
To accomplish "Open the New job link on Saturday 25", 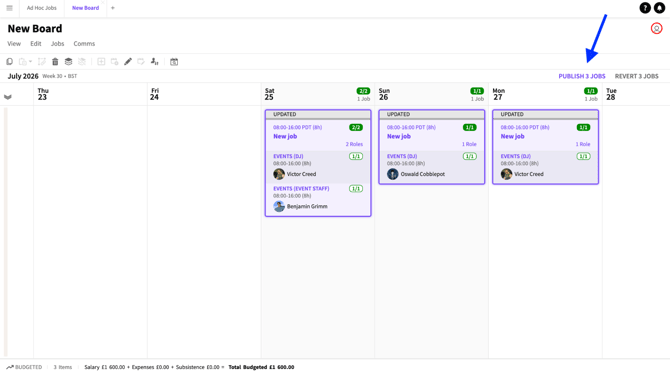I will [x=285, y=136].
